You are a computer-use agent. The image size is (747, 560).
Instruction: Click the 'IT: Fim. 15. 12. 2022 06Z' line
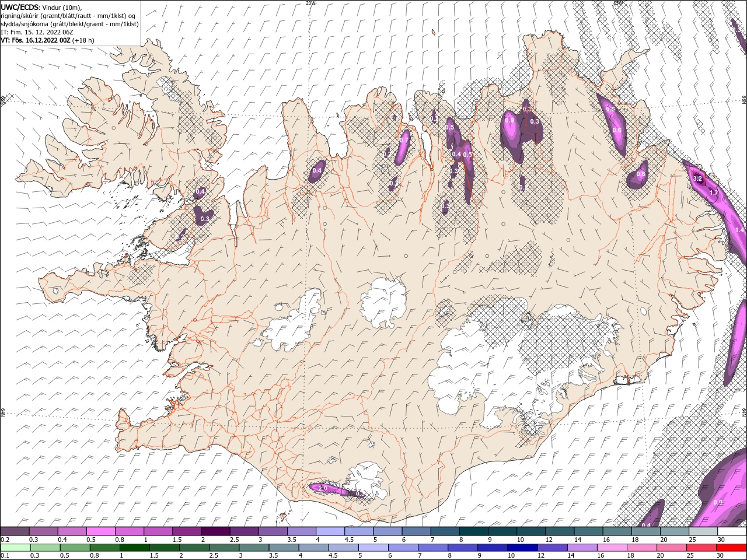pyautogui.click(x=38, y=32)
